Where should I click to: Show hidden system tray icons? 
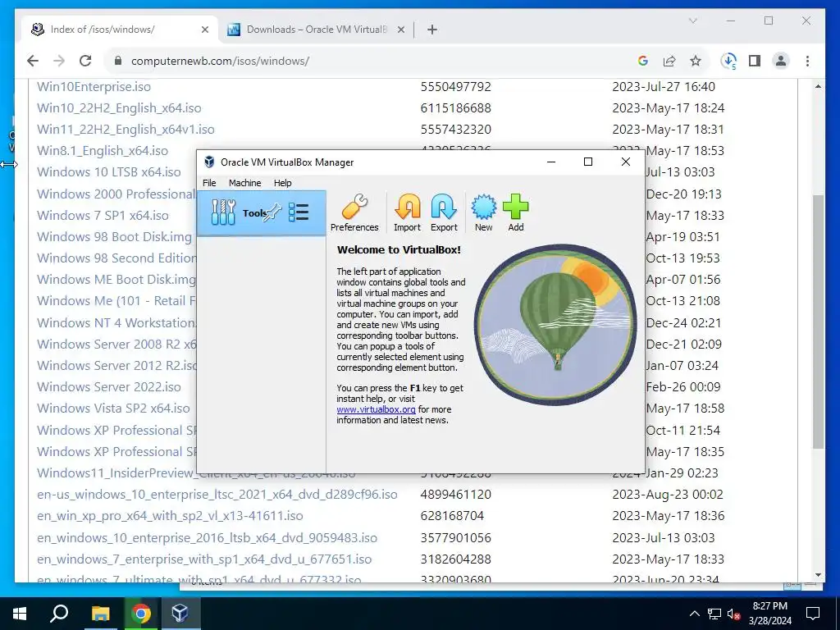694,614
